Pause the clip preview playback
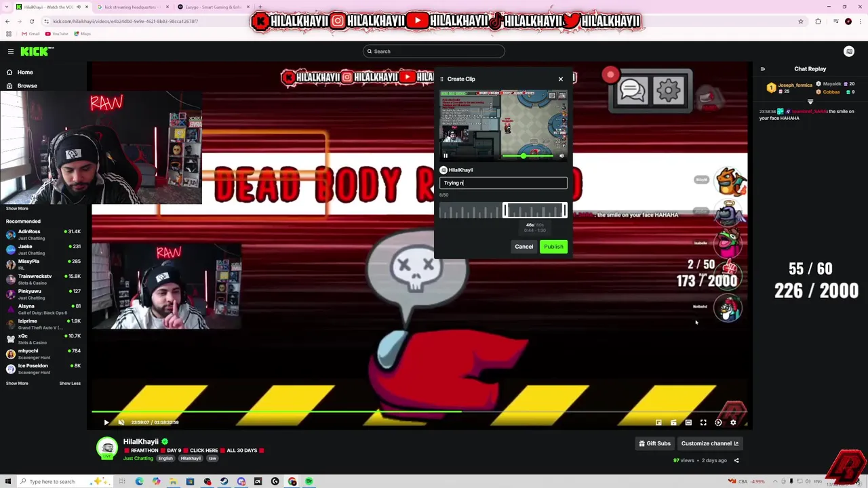This screenshot has width=868, height=488. 446,156
